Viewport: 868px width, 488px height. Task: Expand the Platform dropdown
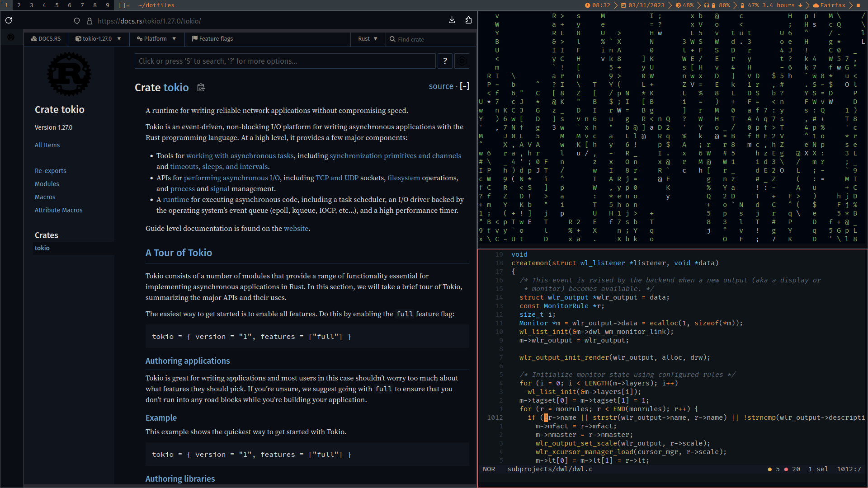(x=156, y=39)
